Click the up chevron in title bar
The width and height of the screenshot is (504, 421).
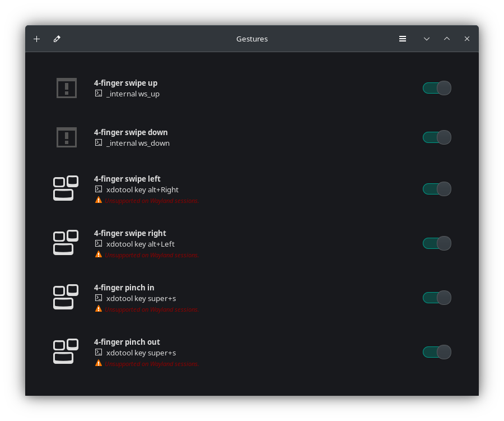(x=447, y=39)
